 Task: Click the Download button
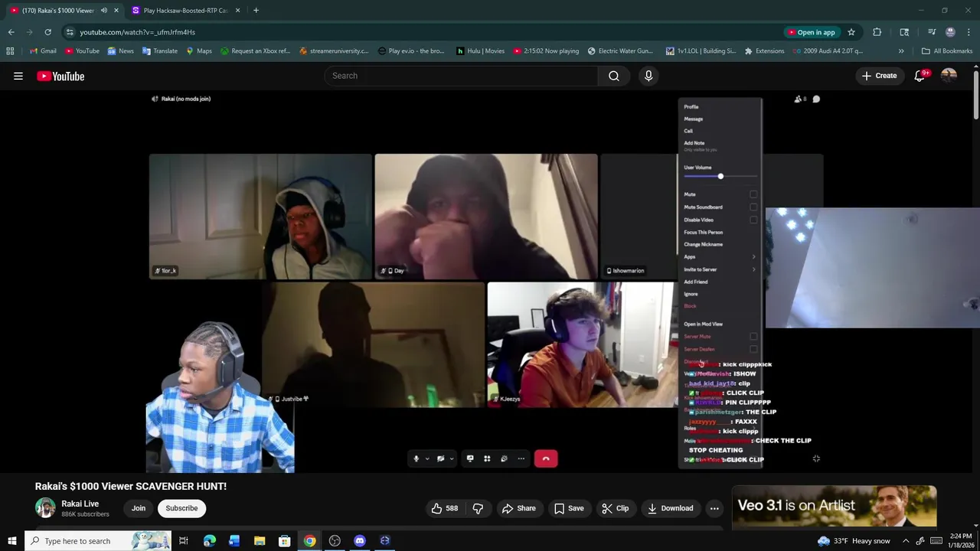[x=670, y=508]
